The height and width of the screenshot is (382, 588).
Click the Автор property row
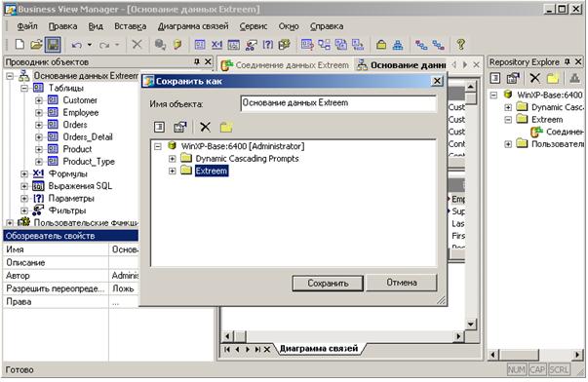point(71,276)
